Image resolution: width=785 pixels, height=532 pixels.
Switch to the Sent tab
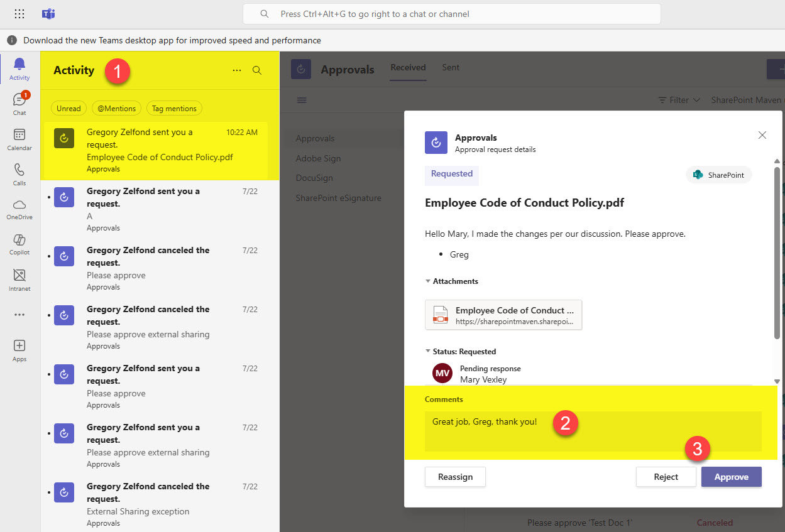click(451, 68)
